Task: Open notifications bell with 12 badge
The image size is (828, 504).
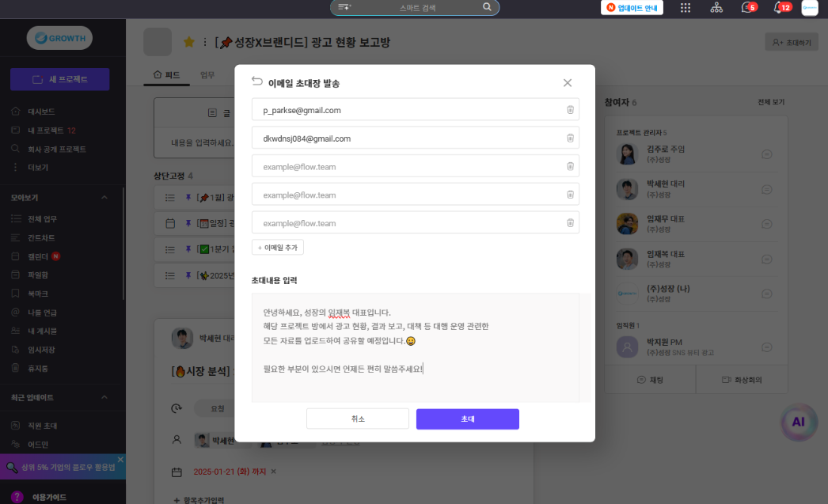Action: click(781, 7)
